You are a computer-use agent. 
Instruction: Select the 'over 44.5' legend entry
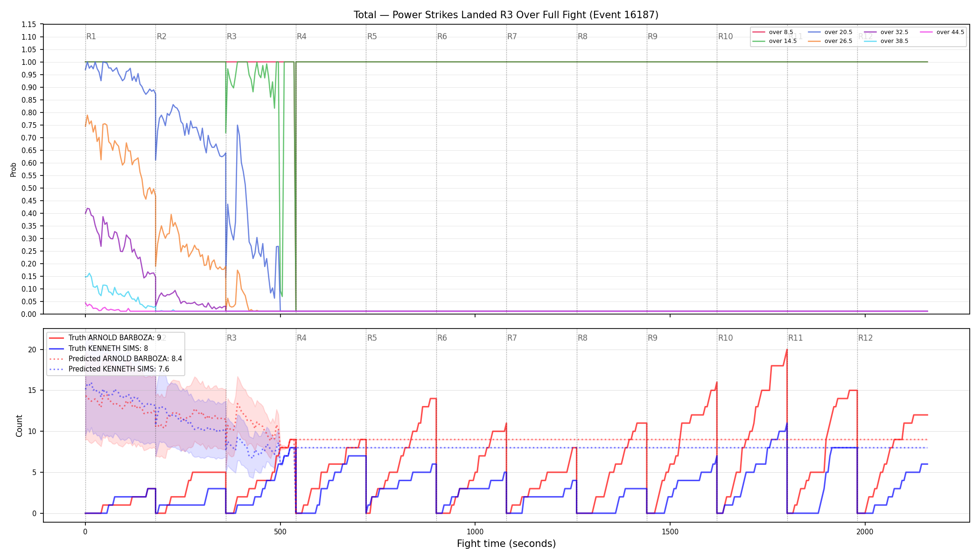click(x=942, y=32)
